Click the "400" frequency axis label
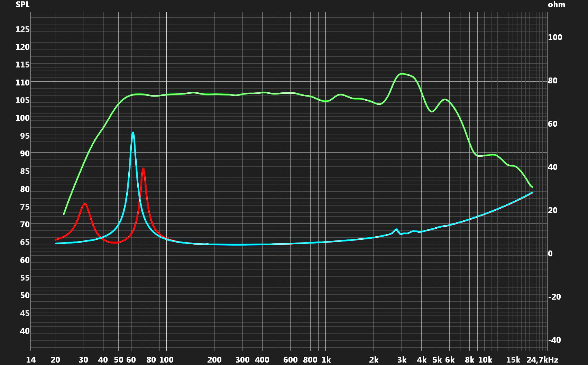The width and height of the screenshot is (588, 365). 262,360
